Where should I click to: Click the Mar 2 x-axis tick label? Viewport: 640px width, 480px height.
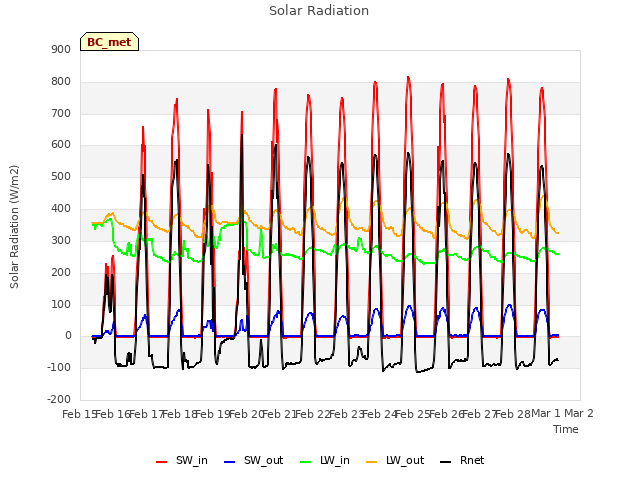click(579, 414)
